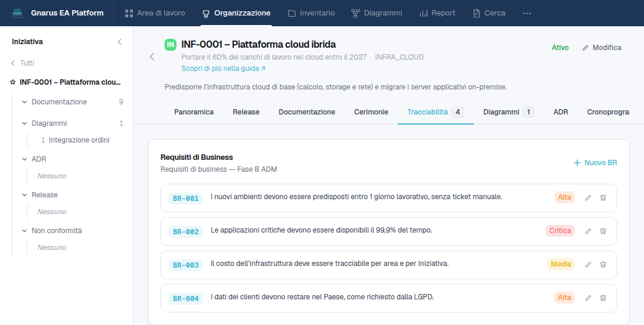Collapse the Documentazione tree section
644x325 pixels.
coord(24,102)
